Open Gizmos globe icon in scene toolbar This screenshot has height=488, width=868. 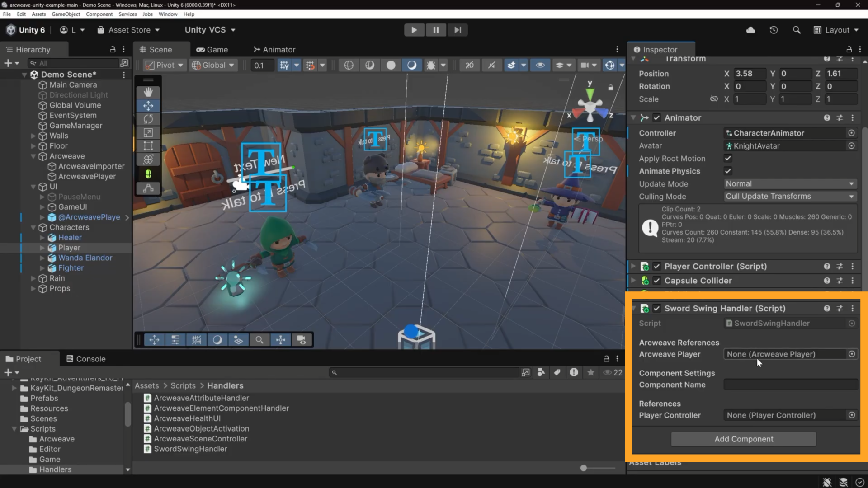(x=610, y=65)
